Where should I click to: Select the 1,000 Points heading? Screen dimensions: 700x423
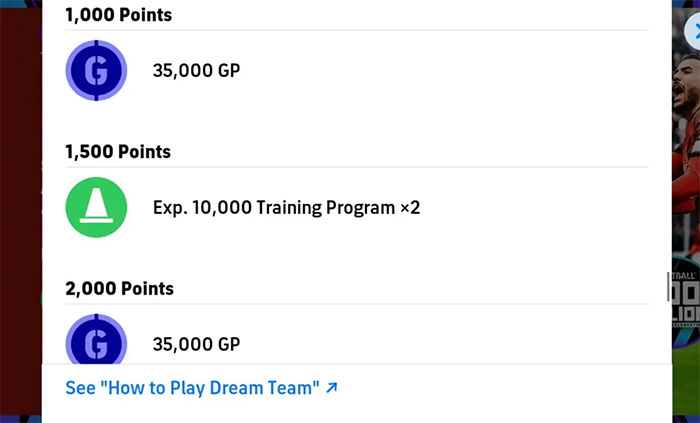[118, 15]
